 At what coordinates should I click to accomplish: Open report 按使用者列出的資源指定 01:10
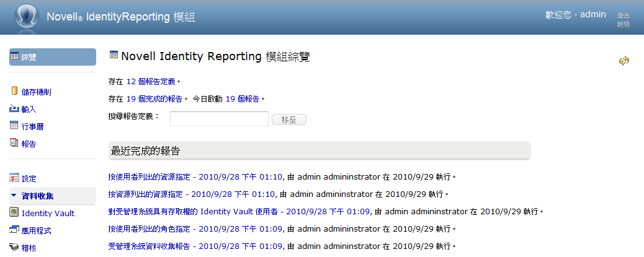(195, 177)
